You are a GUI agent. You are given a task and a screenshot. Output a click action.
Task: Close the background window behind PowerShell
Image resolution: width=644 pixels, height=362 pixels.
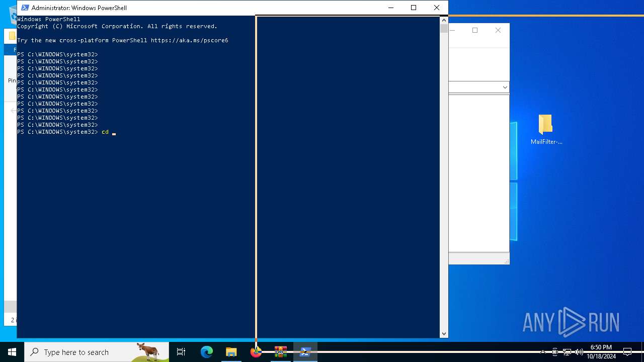[x=498, y=30]
